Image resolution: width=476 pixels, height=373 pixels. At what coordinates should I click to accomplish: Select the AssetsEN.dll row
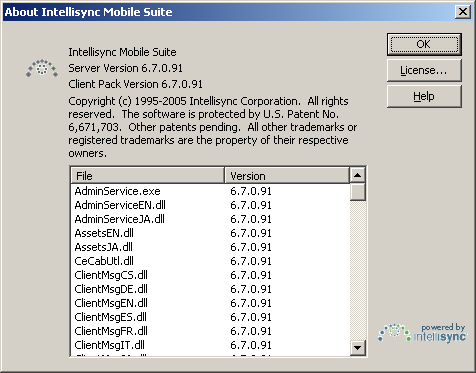point(210,233)
